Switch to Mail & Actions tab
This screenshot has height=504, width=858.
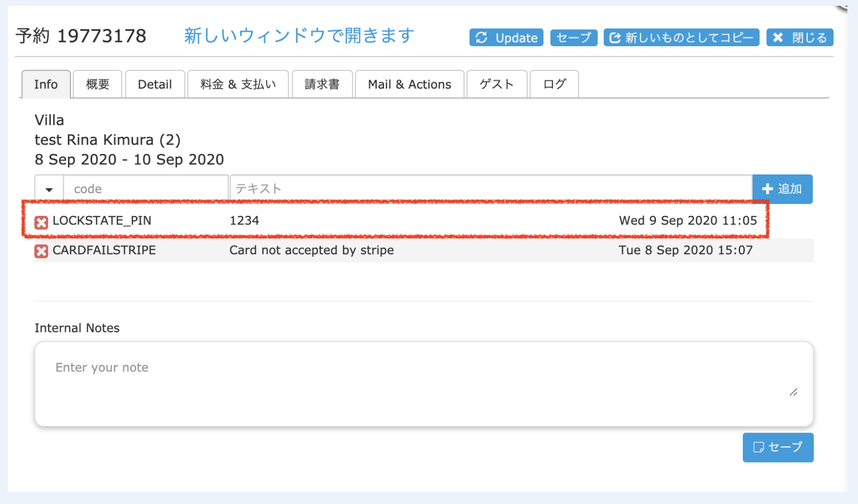click(409, 84)
